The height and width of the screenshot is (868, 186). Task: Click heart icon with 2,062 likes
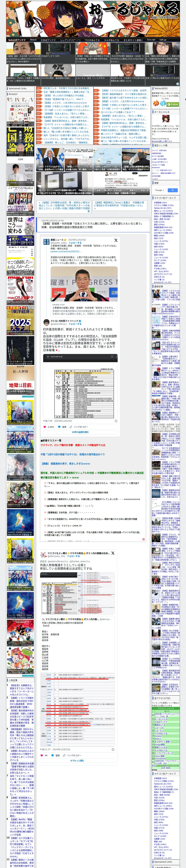tap(45, 427)
